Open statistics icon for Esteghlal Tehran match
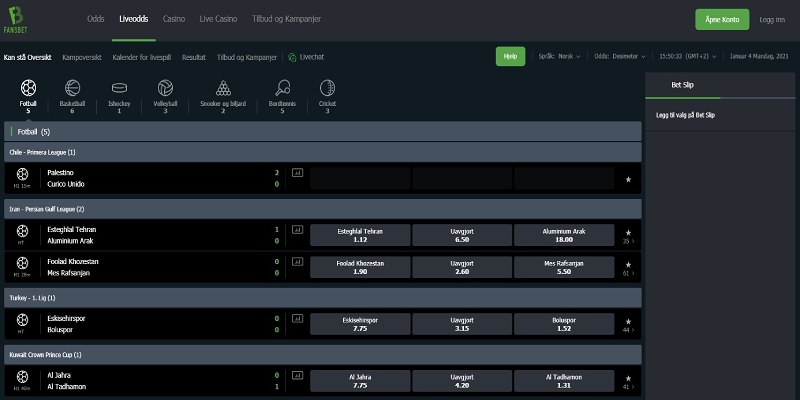The image size is (800, 400). pos(297,230)
